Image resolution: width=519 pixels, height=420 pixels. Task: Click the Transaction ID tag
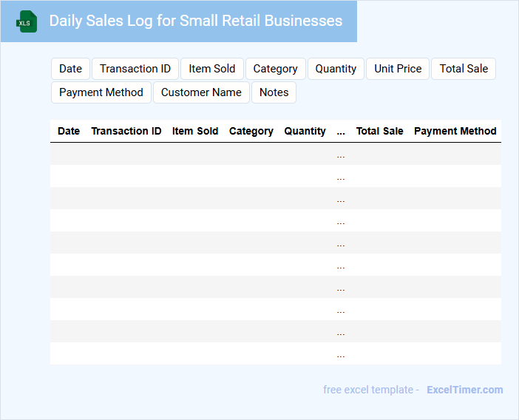135,69
